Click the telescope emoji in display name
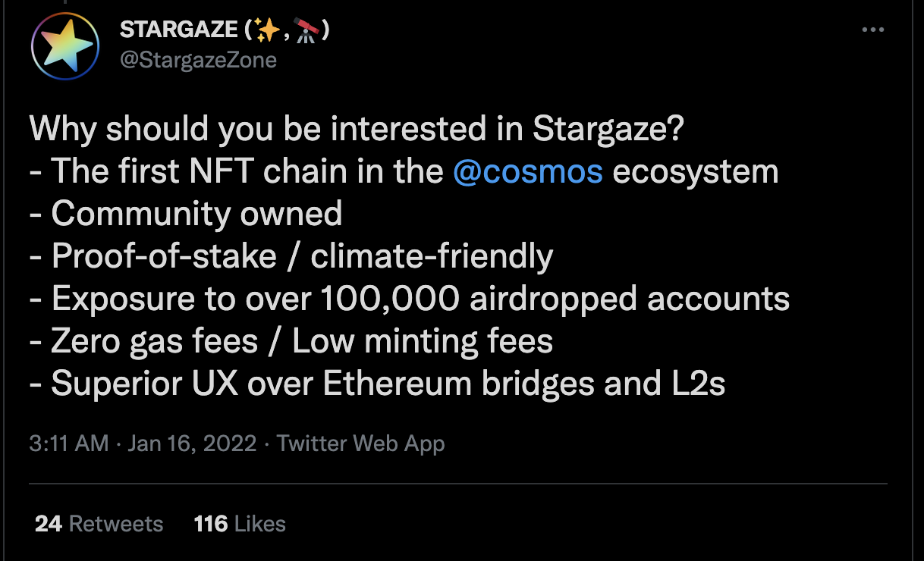This screenshot has width=924, height=561. pyautogui.click(x=306, y=31)
